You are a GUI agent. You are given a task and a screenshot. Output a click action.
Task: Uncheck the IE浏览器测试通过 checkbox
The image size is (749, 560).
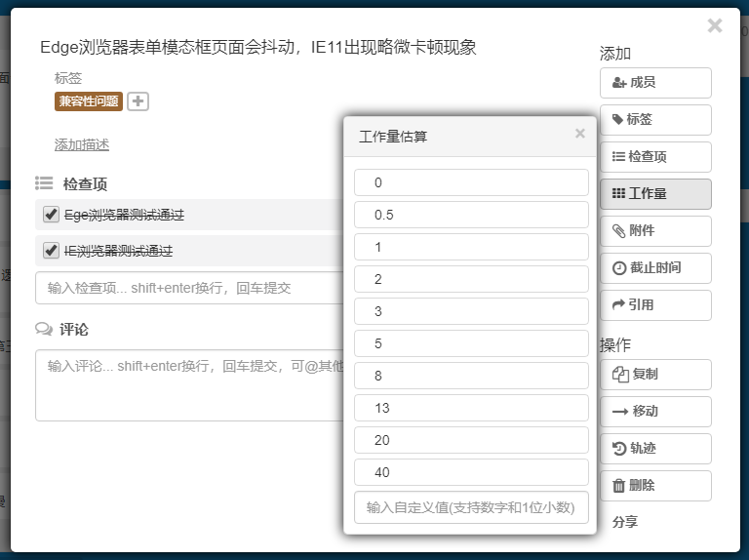[x=52, y=251]
